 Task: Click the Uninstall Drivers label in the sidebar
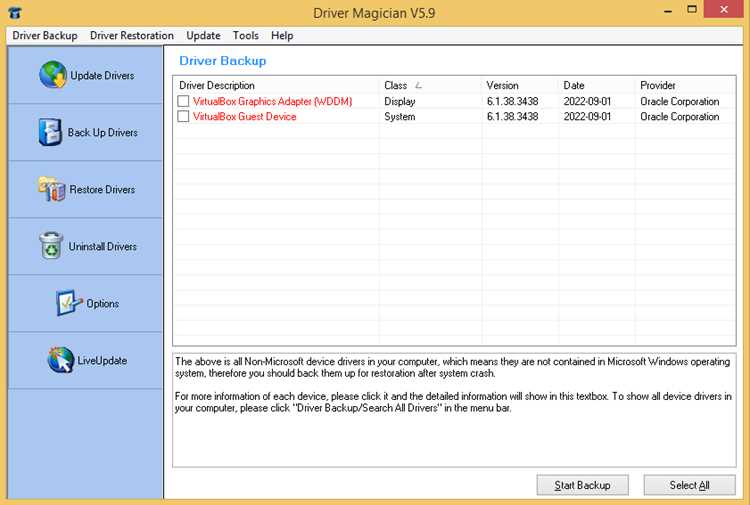(102, 246)
